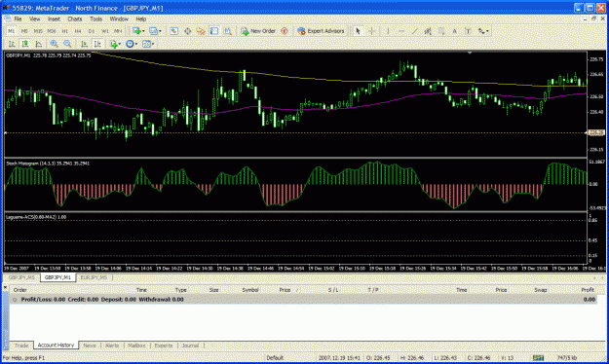Viewport: 609px width, 364px height.
Task: Toggle the Expert Advisors button
Action: [x=321, y=31]
